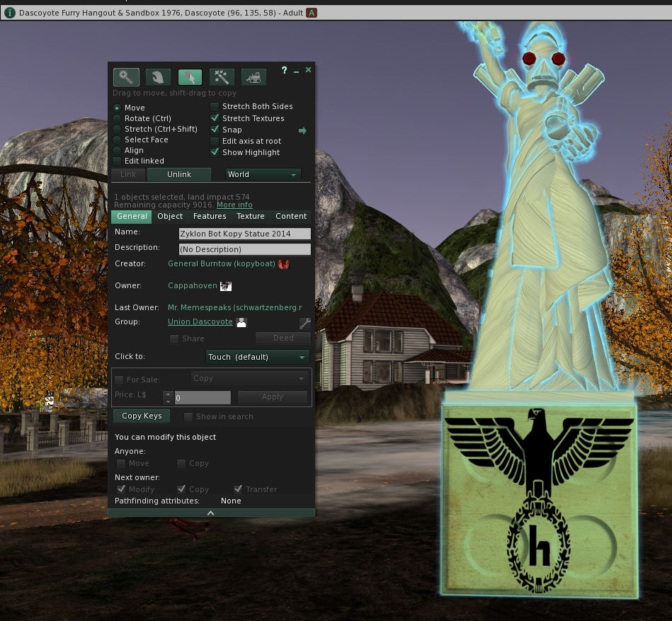Screen dimensions: 672x621
Task: Click the Deed button
Action: pos(283,338)
